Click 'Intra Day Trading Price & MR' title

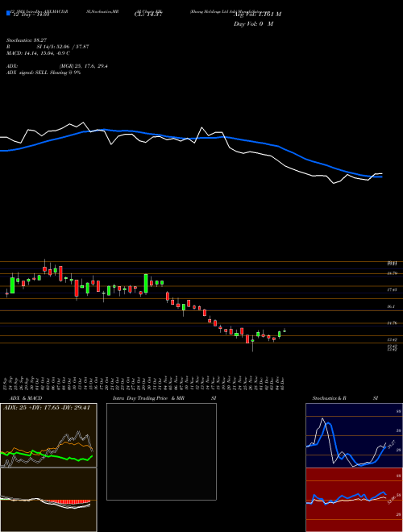coord(148,398)
